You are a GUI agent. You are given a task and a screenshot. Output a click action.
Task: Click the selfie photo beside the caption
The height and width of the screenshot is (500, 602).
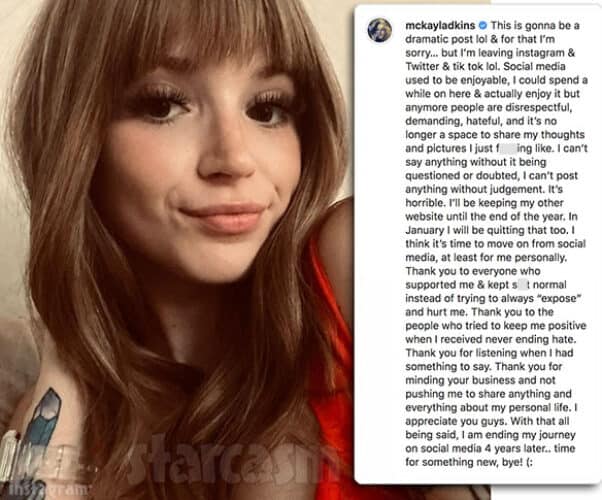(177, 250)
